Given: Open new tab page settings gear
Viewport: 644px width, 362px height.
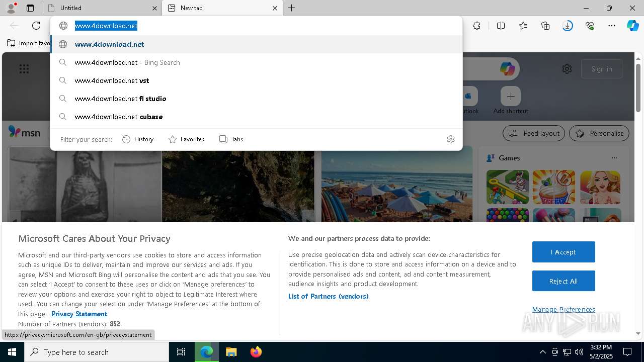Looking at the screenshot, I should 567,69.
